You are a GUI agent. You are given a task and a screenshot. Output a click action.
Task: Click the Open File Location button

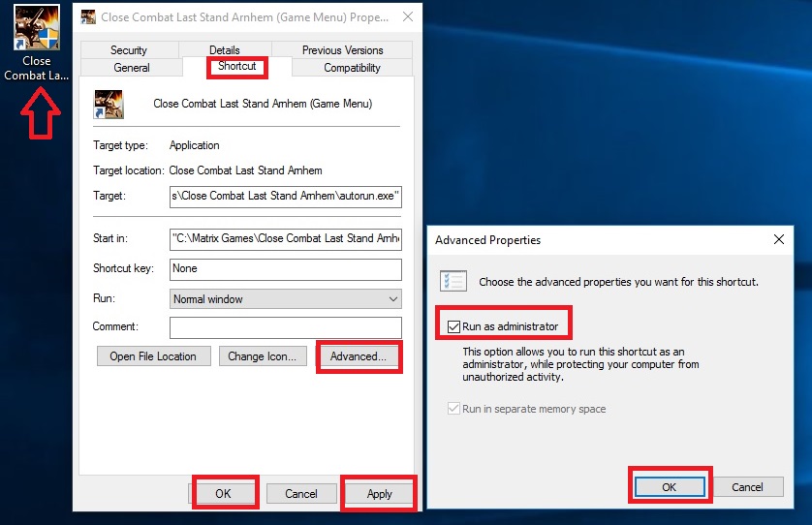pos(153,356)
